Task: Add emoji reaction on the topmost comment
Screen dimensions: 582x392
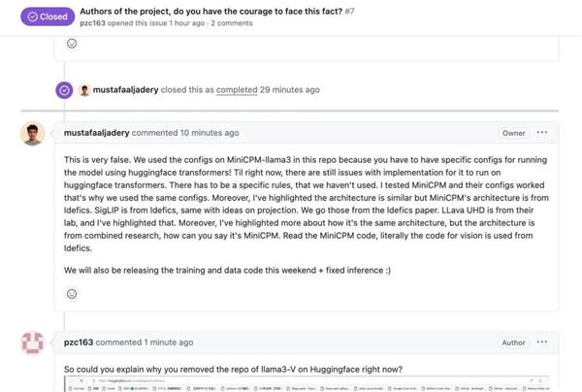Action: (x=72, y=44)
